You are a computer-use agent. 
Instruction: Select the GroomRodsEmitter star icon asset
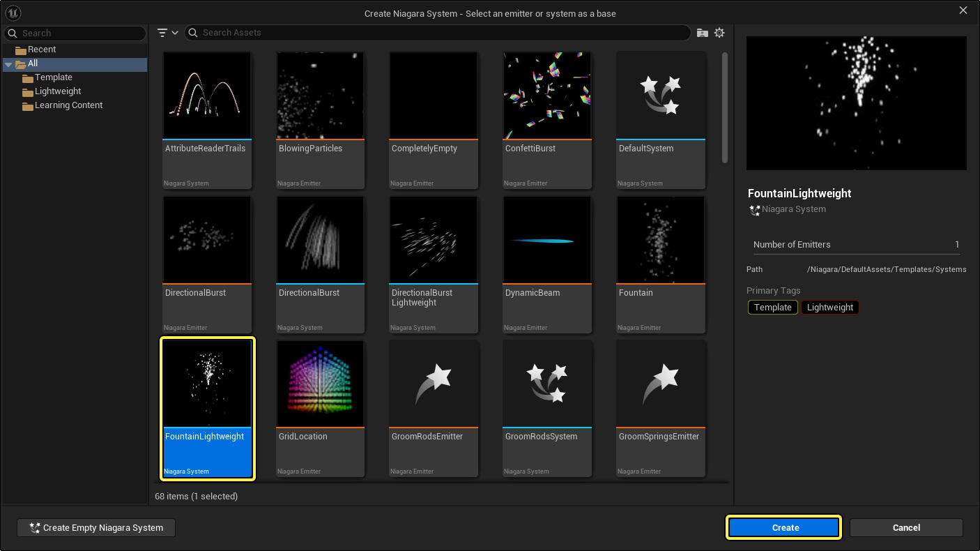pos(434,383)
